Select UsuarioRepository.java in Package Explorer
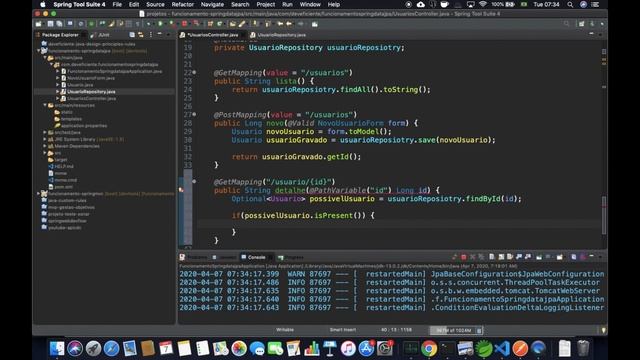Image resolution: width=640 pixels, height=360 pixels. 91,92
